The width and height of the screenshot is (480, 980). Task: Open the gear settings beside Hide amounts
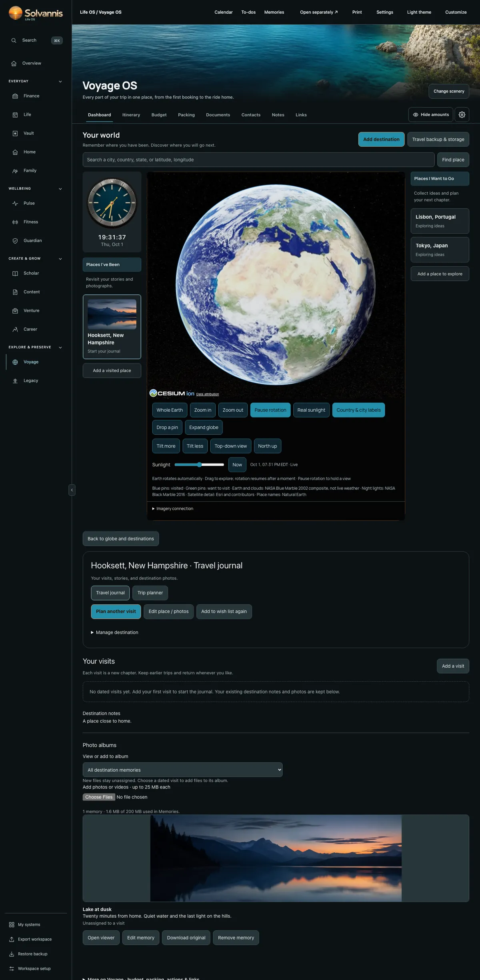tap(462, 115)
